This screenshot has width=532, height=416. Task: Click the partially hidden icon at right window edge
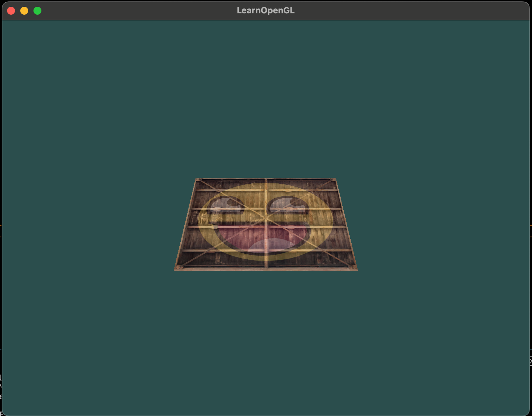[530, 361]
